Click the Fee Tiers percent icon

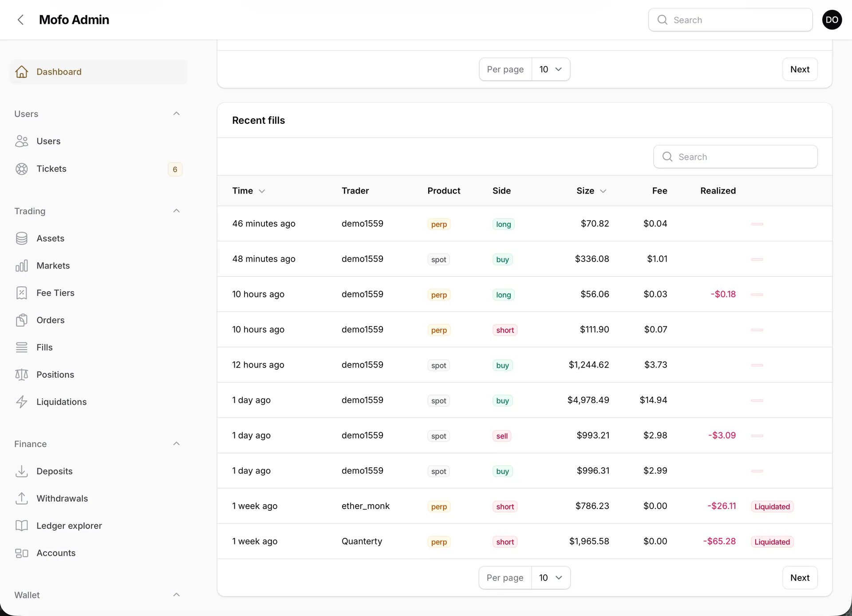tap(22, 293)
